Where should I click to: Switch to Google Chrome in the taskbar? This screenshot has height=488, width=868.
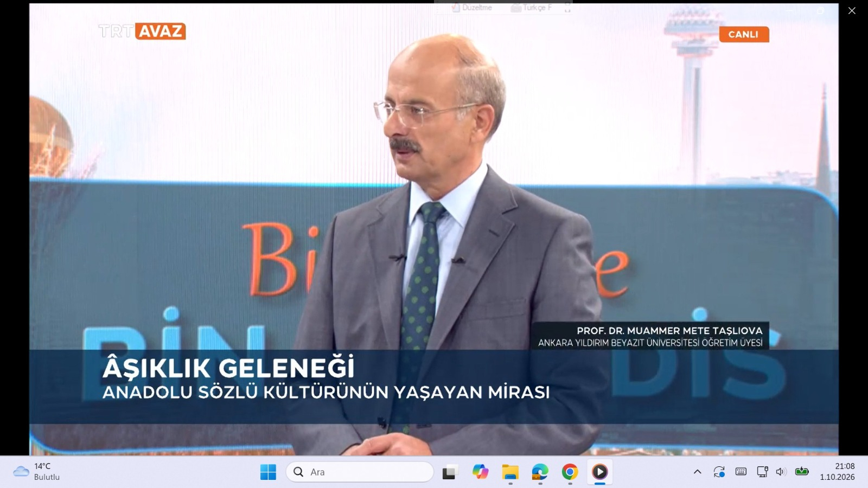[x=570, y=472]
